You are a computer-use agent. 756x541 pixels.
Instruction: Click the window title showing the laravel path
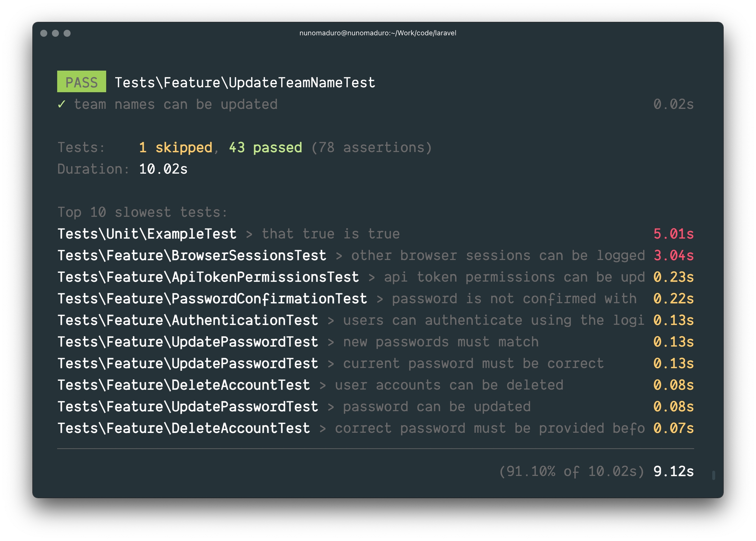377,33
